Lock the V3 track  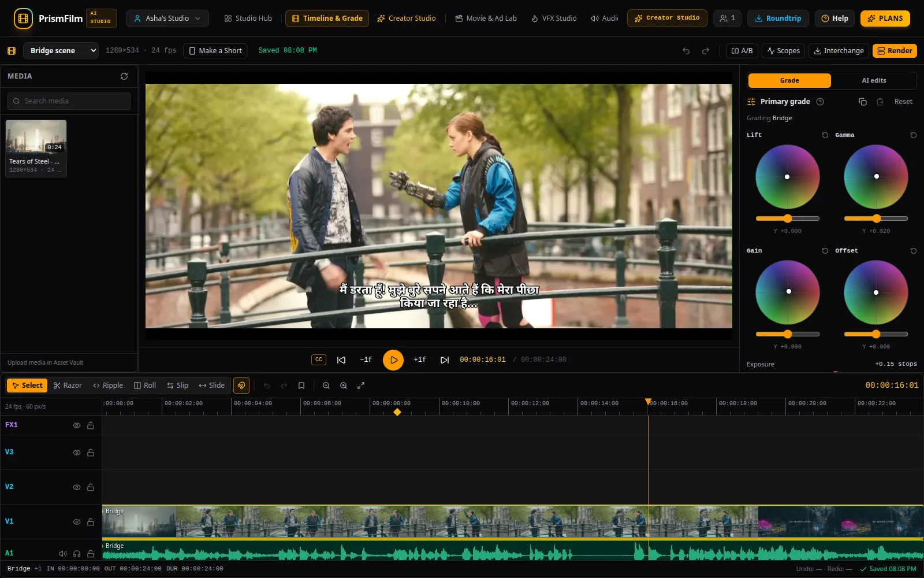click(x=91, y=453)
